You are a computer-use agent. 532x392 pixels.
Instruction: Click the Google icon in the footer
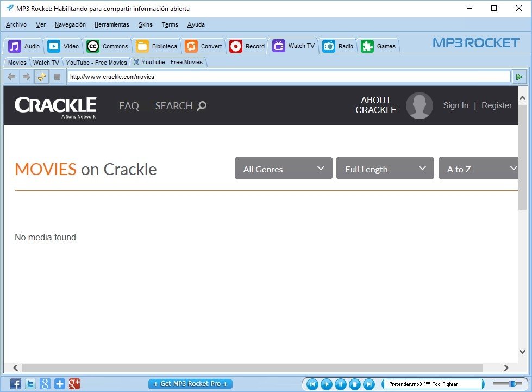point(45,384)
